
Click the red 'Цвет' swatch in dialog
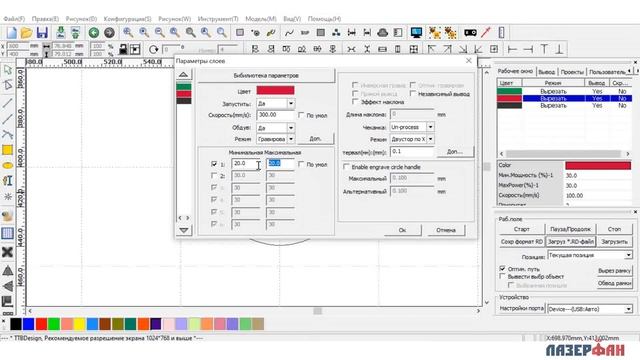click(275, 90)
